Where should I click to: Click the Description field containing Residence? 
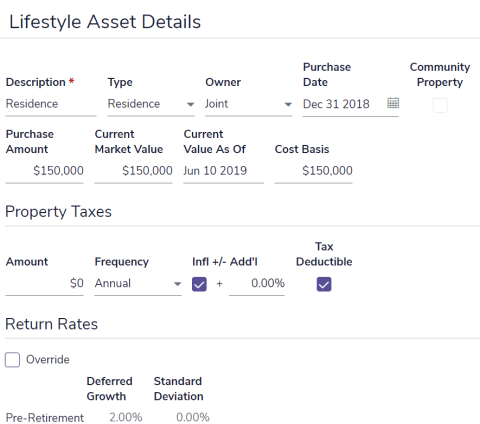[51, 104]
